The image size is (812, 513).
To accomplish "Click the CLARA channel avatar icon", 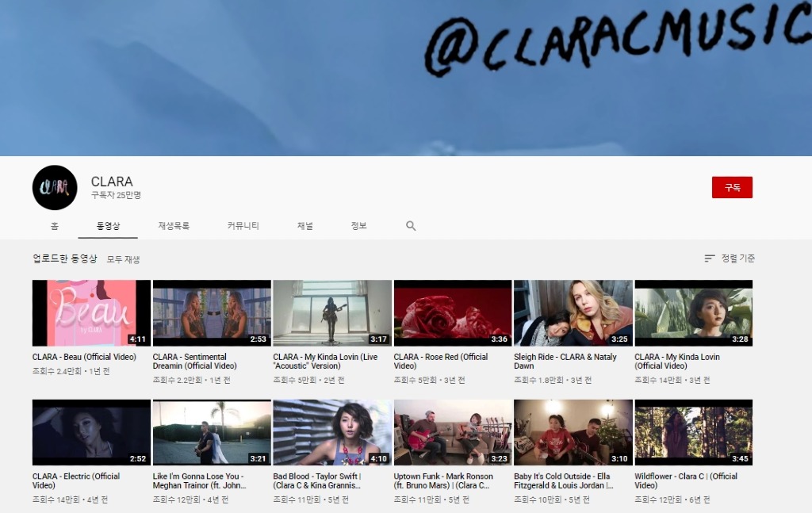I will pos(55,187).
